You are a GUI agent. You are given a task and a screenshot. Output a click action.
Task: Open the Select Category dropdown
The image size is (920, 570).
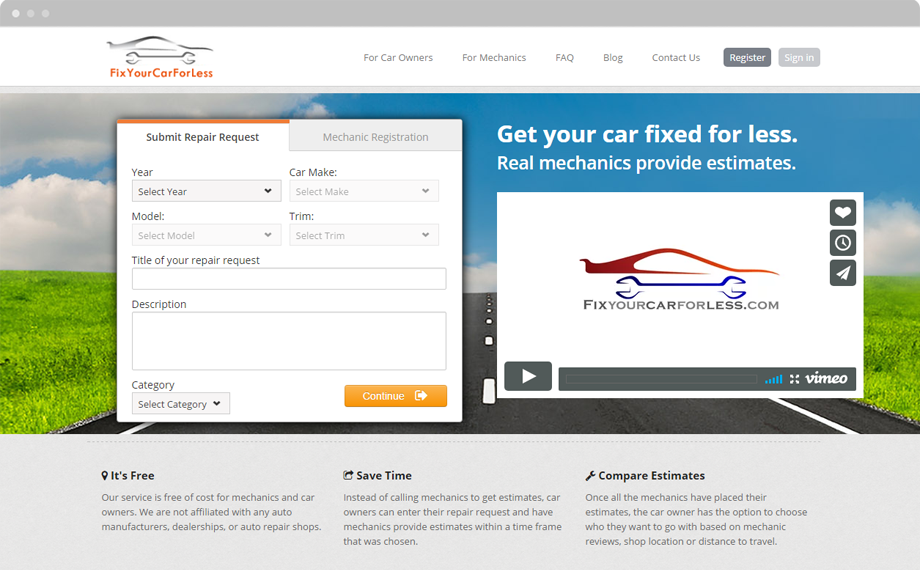pyautogui.click(x=181, y=404)
